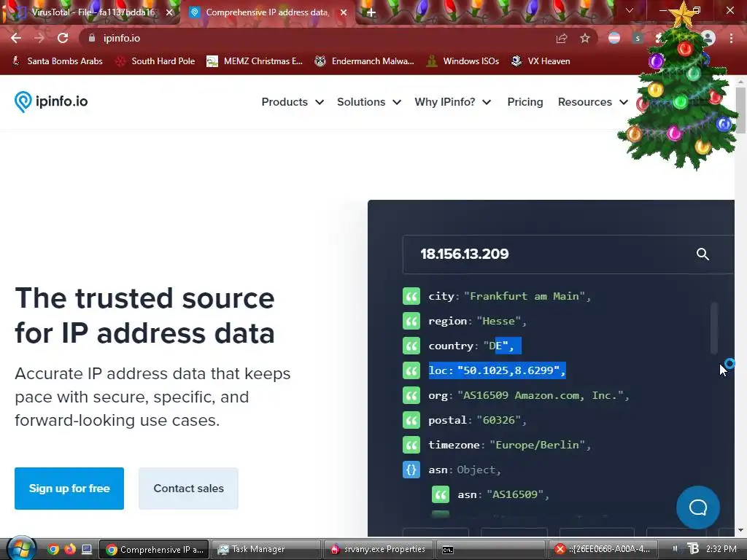Click the quote icon beside nested asn AS16509
The width and height of the screenshot is (747, 560).
[441, 494]
